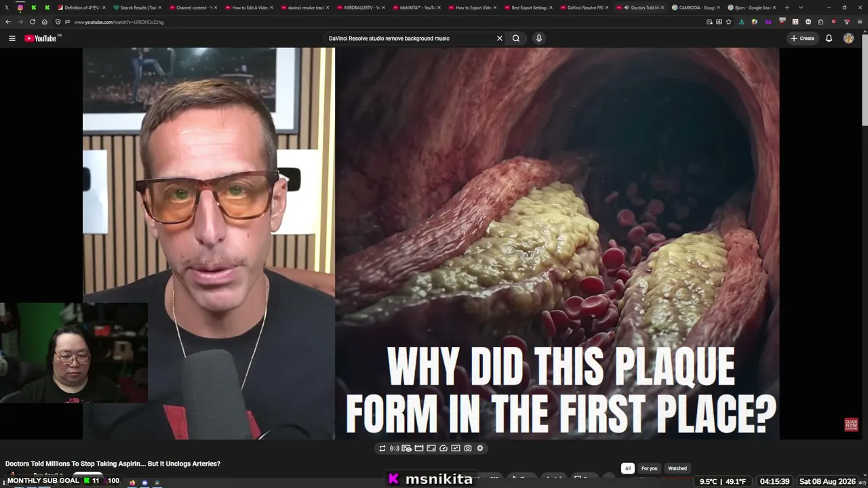Switch to the How to Edit A Video tab

pos(250,7)
